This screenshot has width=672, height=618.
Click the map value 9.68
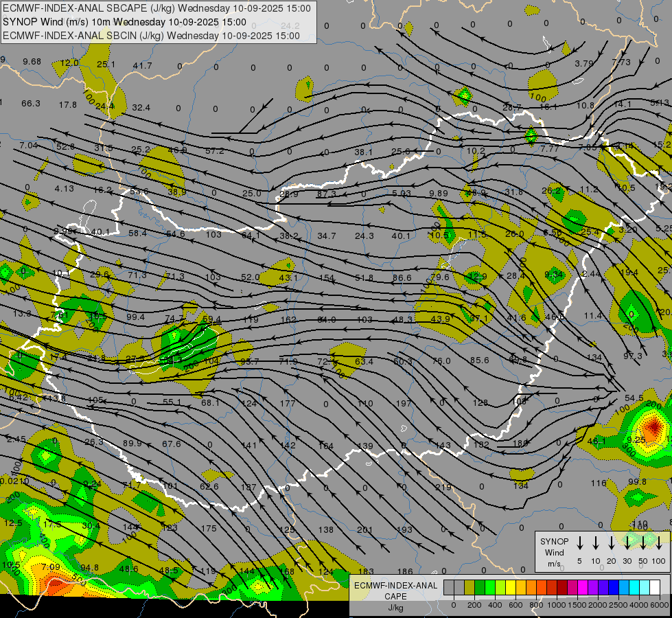pyautogui.click(x=32, y=61)
